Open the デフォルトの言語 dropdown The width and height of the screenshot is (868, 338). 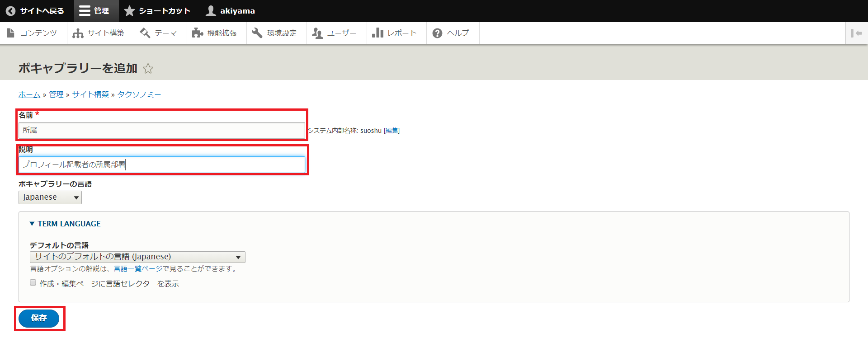click(x=137, y=257)
